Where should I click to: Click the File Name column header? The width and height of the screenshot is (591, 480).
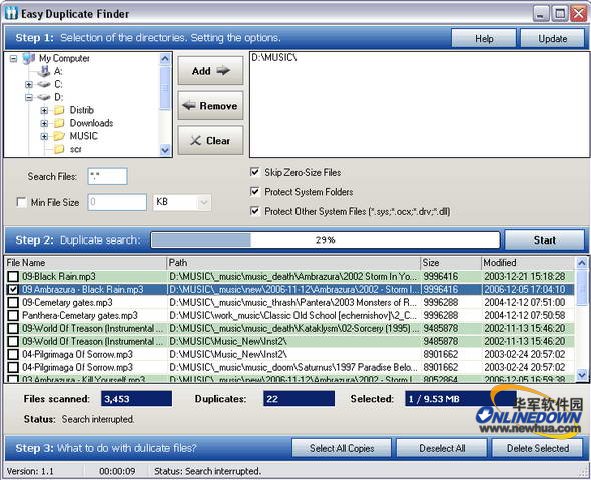pos(85,263)
